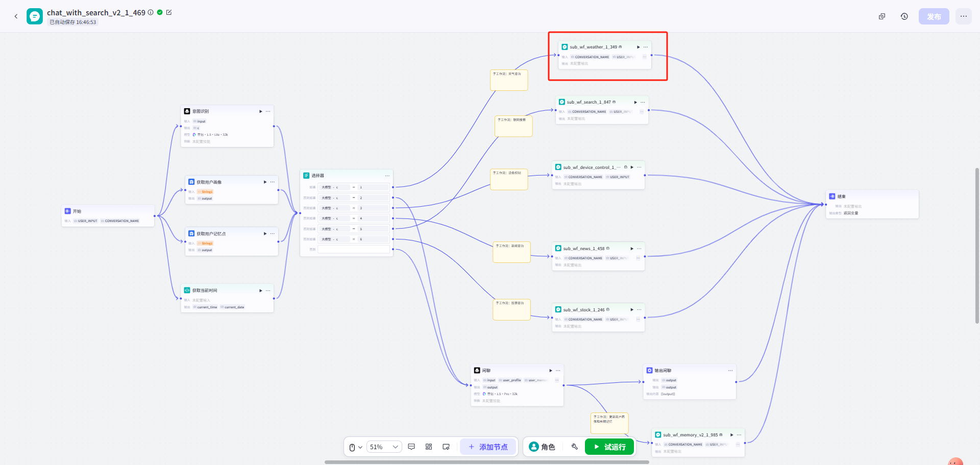Image resolution: width=980 pixels, height=465 pixels.
Task: Select the 子工作流: 新闻查询 sticky note
Action: tap(512, 252)
